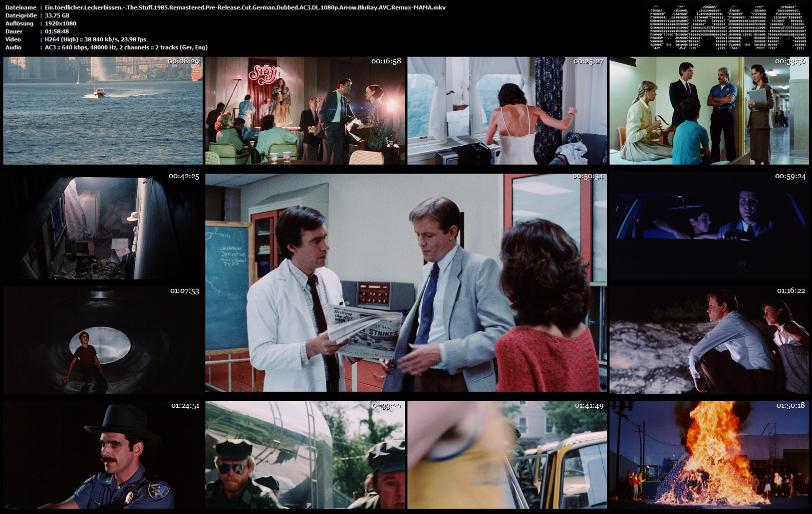812x514 pixels.
Task: Open the blurry yellow taxi frame at 01:41:49
Action: (x=507, y=455)
